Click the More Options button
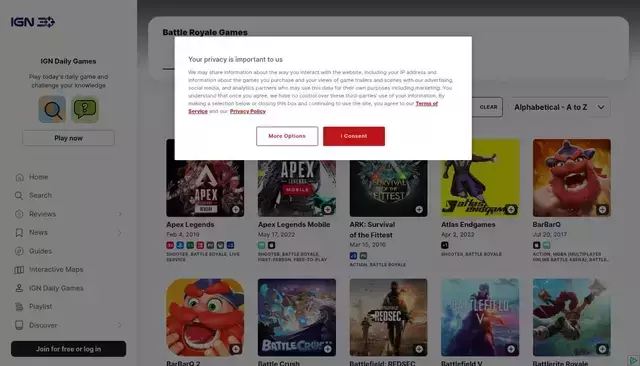This screenshot has height=366, width=640. [287, 136]
